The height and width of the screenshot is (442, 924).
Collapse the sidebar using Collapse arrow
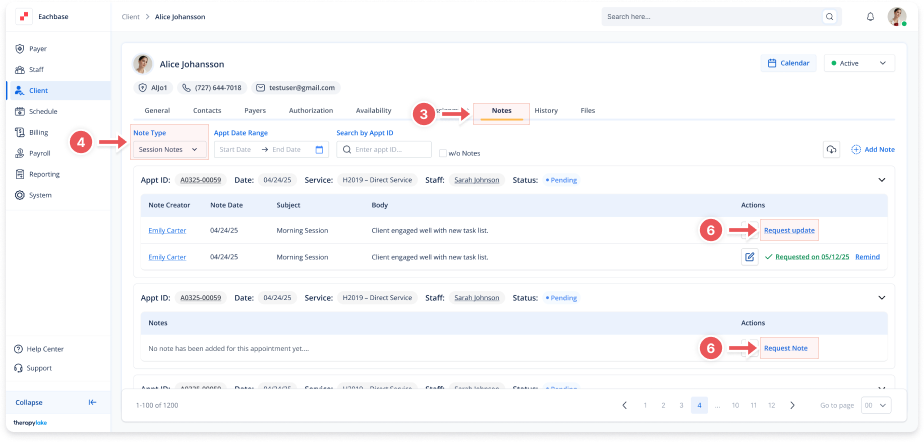[92, 402]
